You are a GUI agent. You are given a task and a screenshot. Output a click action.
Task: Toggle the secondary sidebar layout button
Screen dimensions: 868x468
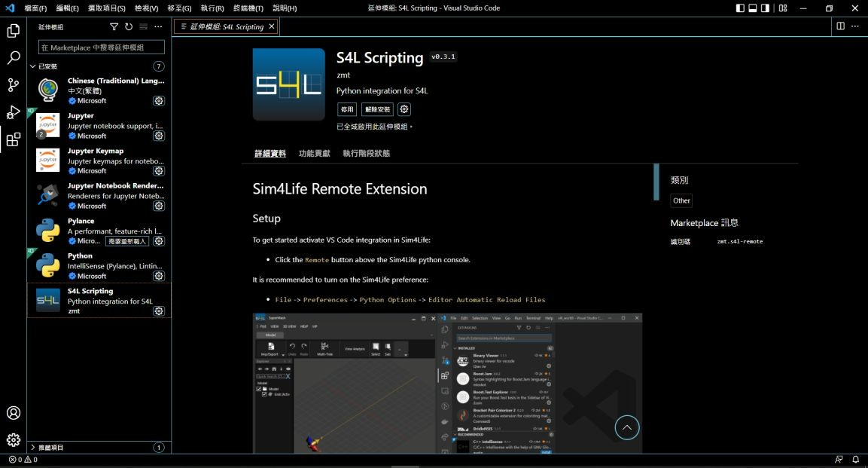point(765,8)
